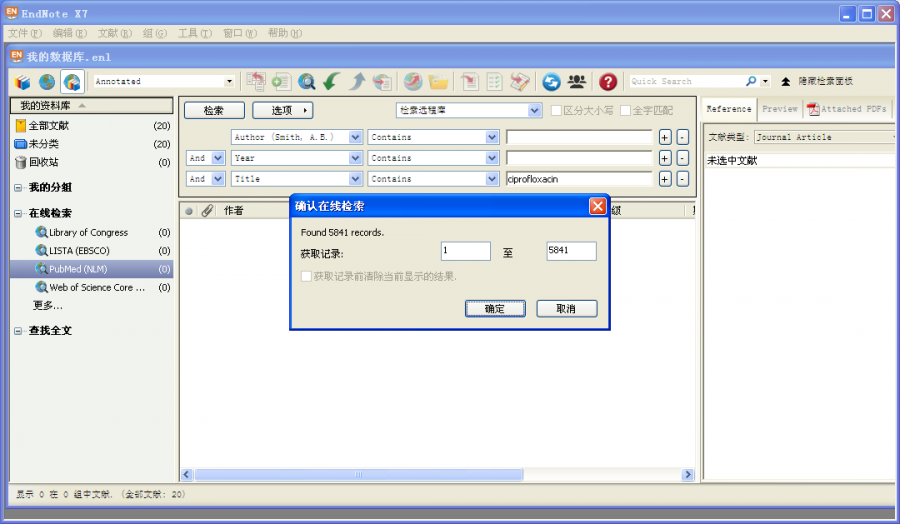900x524 pixels.
Task: Click the 选项 options button
Action: tap(282, 110)
